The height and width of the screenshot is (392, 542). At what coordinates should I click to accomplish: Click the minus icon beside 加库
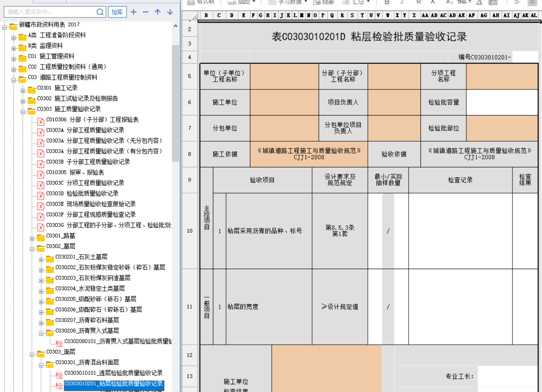145,12
